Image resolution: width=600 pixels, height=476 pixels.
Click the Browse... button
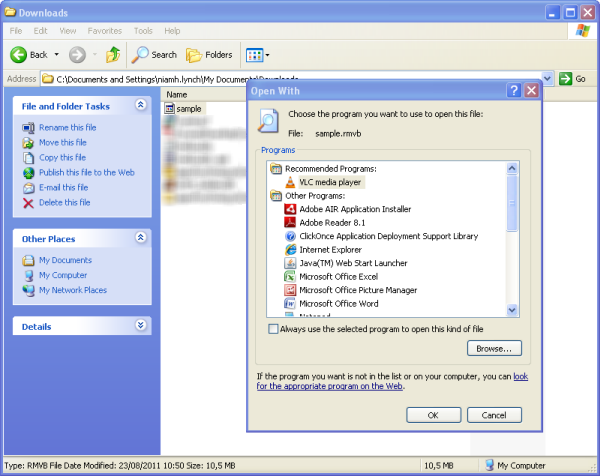[494, 348]
